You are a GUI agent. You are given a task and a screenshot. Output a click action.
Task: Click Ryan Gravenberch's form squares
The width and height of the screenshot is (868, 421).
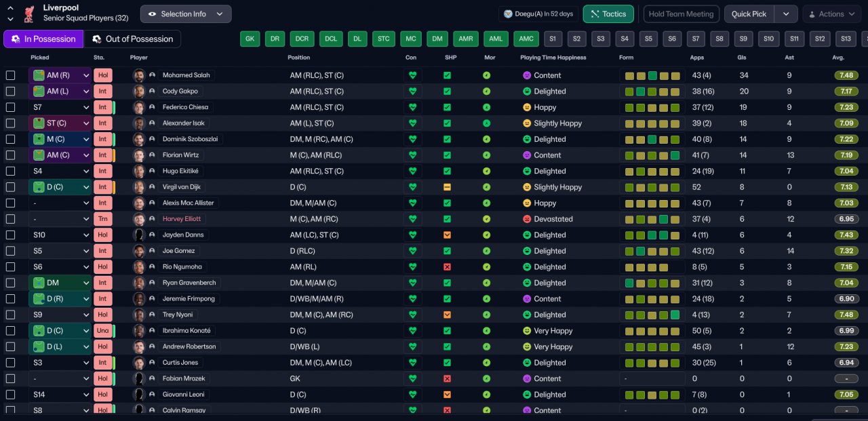652,283
